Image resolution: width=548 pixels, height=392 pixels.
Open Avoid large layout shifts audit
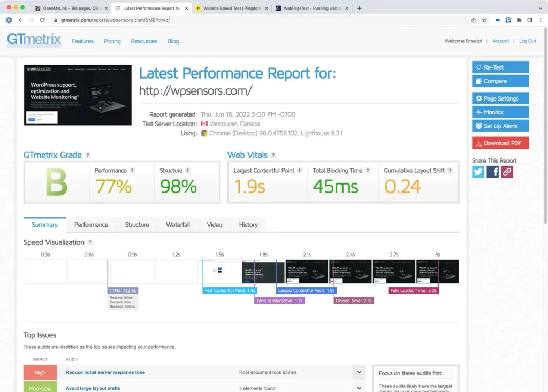[93, 388]
